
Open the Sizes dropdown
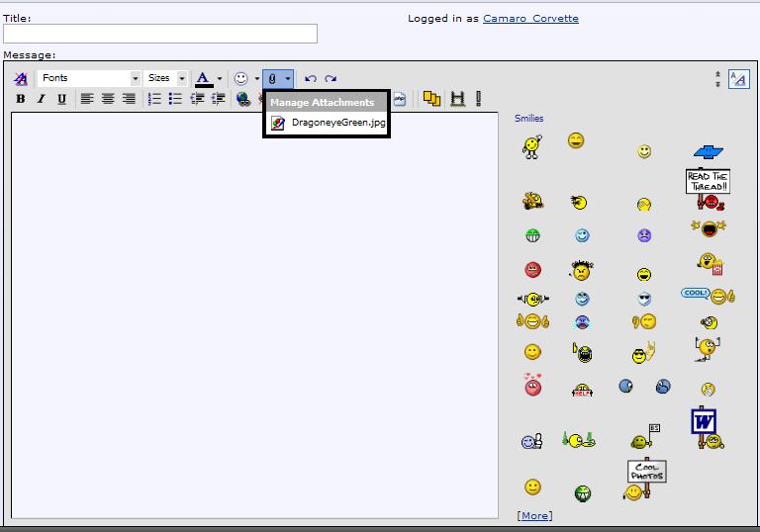(165, 78)
